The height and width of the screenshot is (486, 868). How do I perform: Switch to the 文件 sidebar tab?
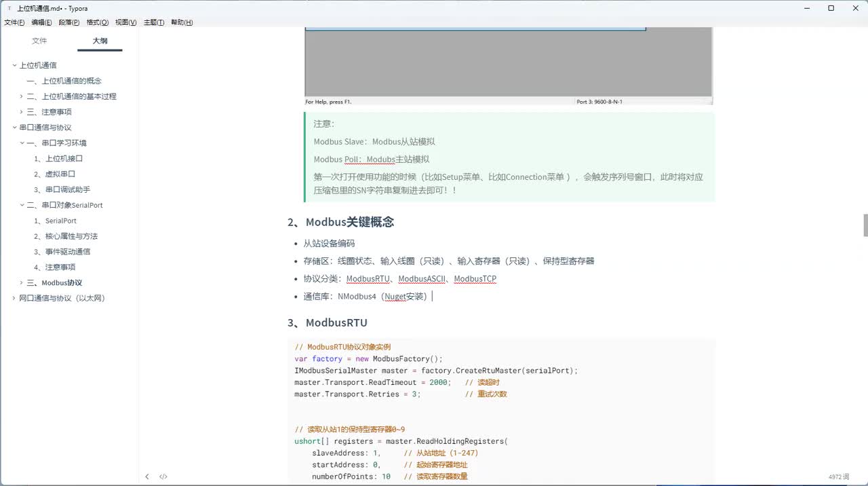tap(39, 41)
